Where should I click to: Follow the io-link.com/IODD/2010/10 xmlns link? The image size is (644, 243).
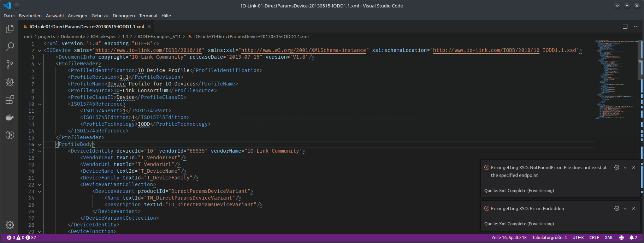coord(149,51)
